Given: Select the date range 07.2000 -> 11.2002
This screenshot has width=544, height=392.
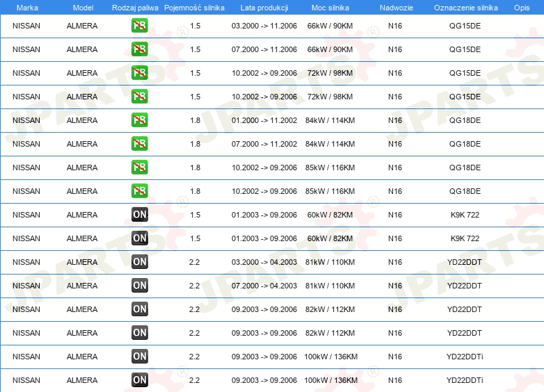Looking at the screenshot, I should [x=264, y=144].
